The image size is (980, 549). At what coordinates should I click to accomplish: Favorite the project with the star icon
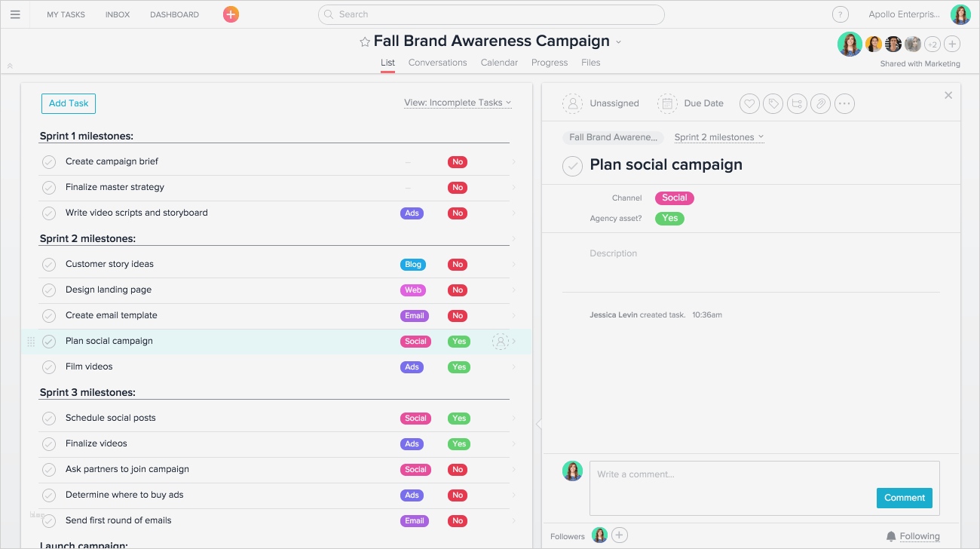(x=365, y=42)
